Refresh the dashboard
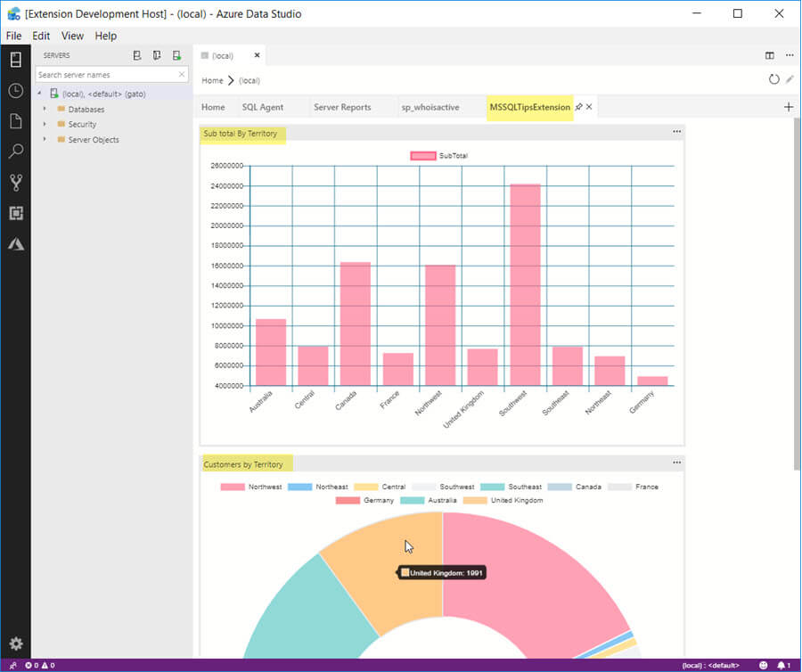 tap(773, 79)
